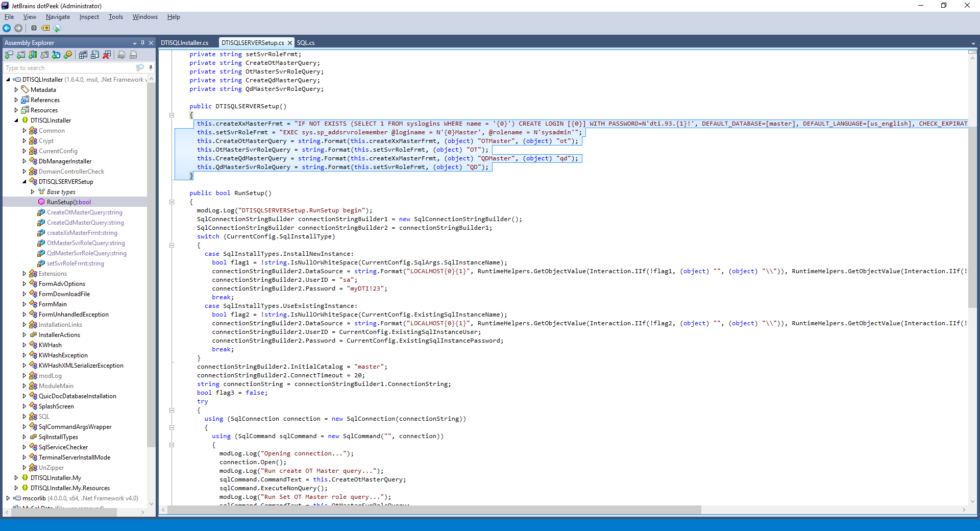This screenshot has width=980, height=531.
Task: Select CreateOtMasterQuery:string in the tree
Action: (x=84, y=212)
